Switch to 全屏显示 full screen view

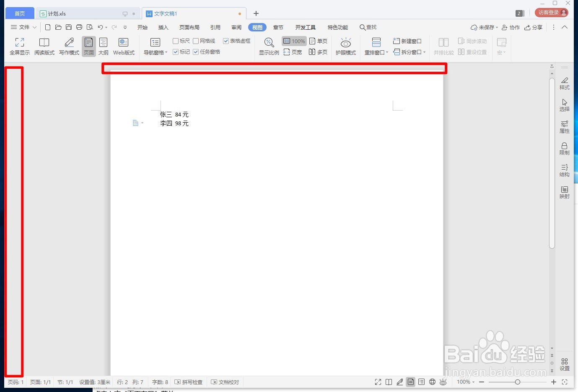(x=19, y=46)
